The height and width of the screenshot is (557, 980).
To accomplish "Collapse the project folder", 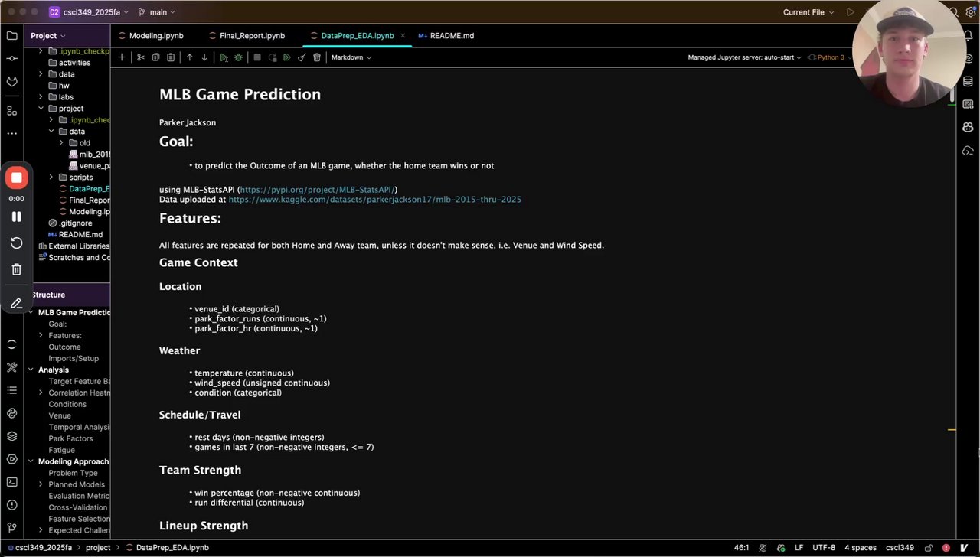I will tap(41, 109).
